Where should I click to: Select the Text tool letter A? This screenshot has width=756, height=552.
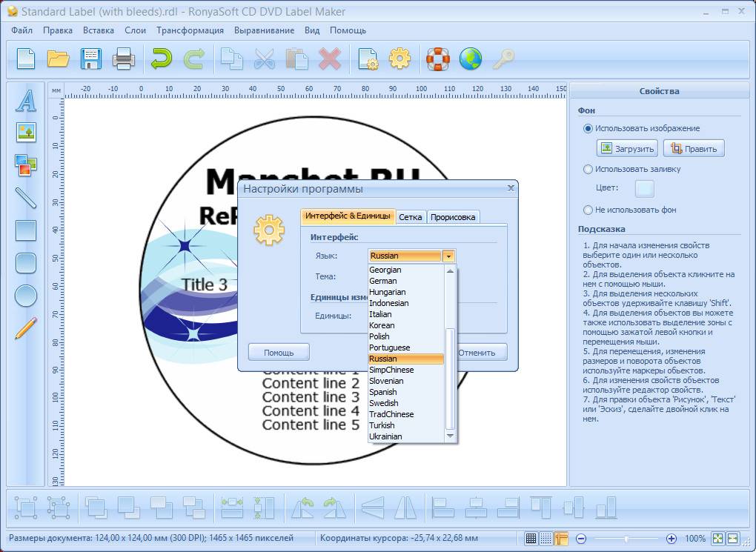click(x=26, y=100)
